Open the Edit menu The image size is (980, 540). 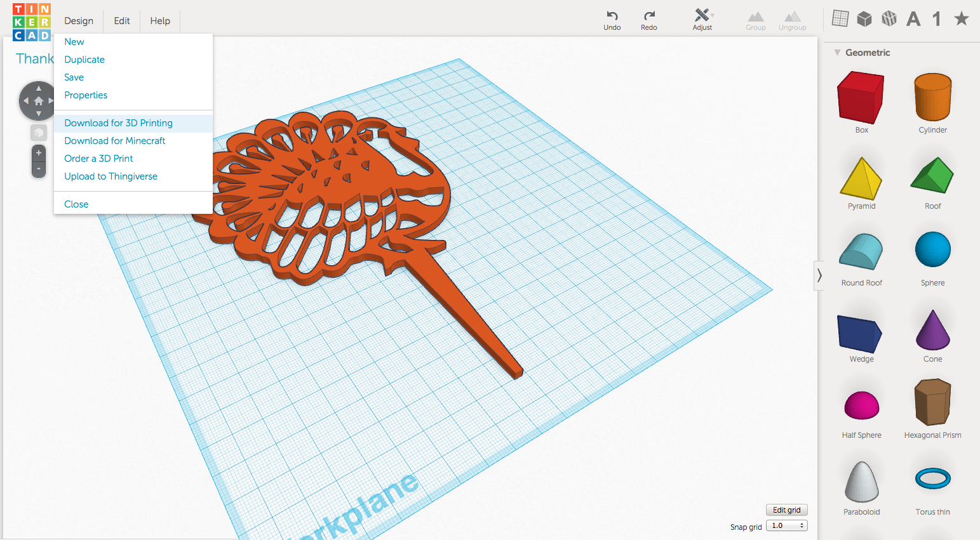click(x=121, y=20)
